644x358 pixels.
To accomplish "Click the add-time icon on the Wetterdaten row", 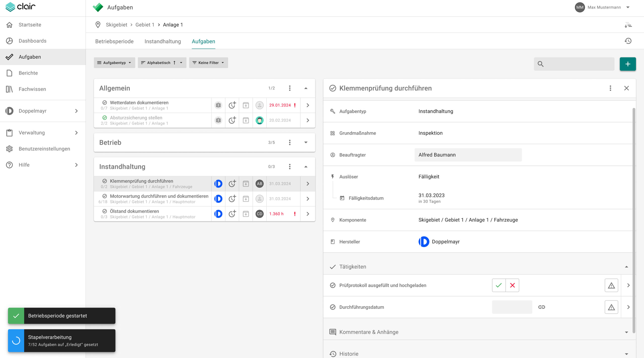I will (232, 105).
